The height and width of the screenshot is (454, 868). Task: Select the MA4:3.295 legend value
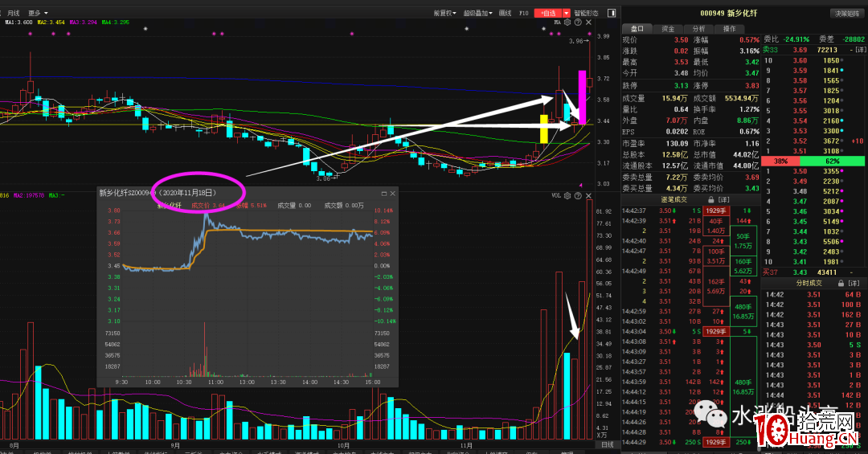coord(115,22)
